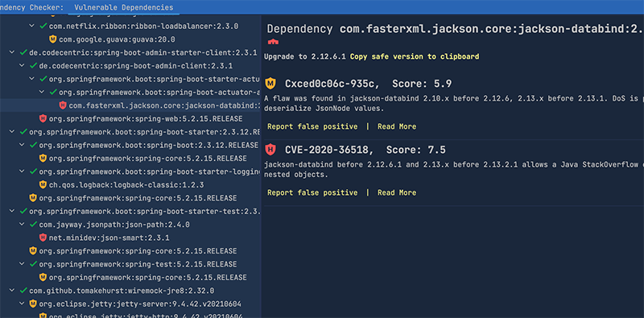Collapse the spring-boot-starter-actu node
644x318 pixels.
click(x=31, y=79)
